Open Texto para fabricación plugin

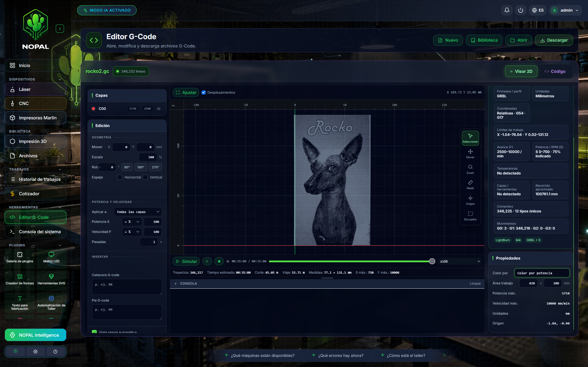point(20,303)
